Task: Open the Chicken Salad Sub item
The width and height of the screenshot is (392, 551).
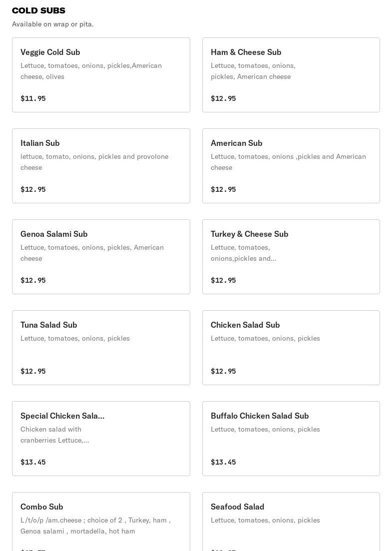Action: tap(291, 348)
